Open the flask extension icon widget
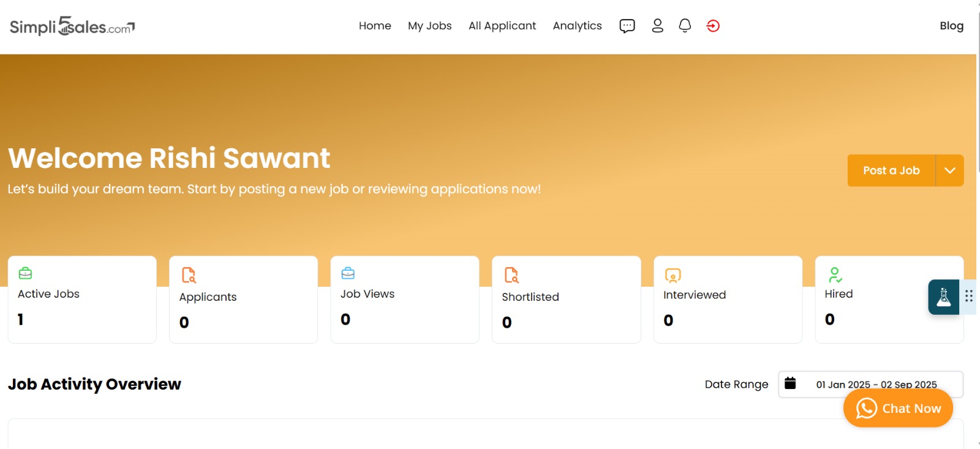The height and width of the screenshot is (449, 980). click(944, 297)
